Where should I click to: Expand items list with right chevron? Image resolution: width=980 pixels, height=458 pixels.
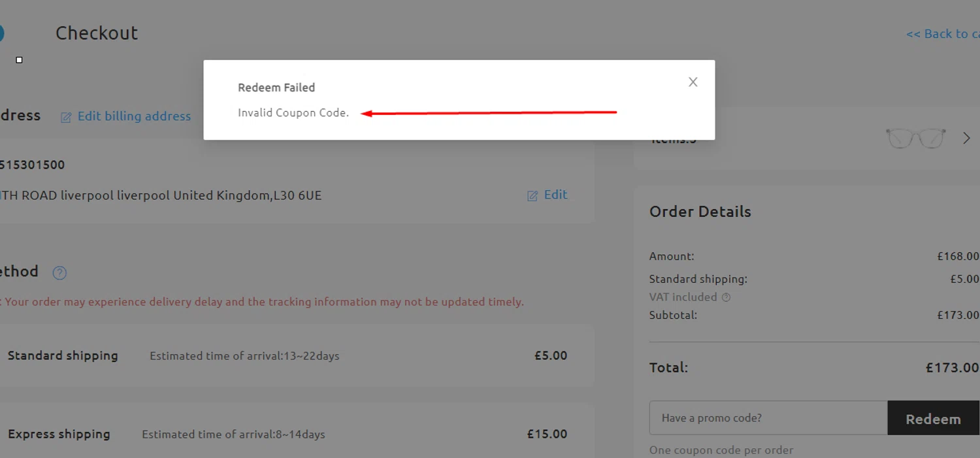click(x=966, y=138)
